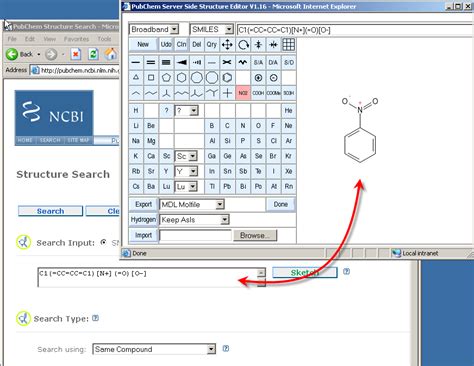The height and width of the screenshot is (366, 474).
Task: Choose the rotate structure tool
Action: [x=243, y=45]
